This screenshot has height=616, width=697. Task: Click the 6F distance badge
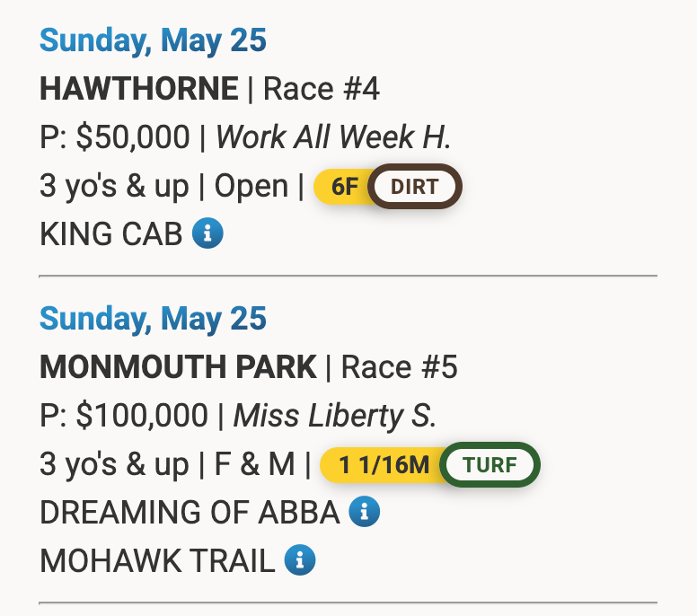coord(345,187)
